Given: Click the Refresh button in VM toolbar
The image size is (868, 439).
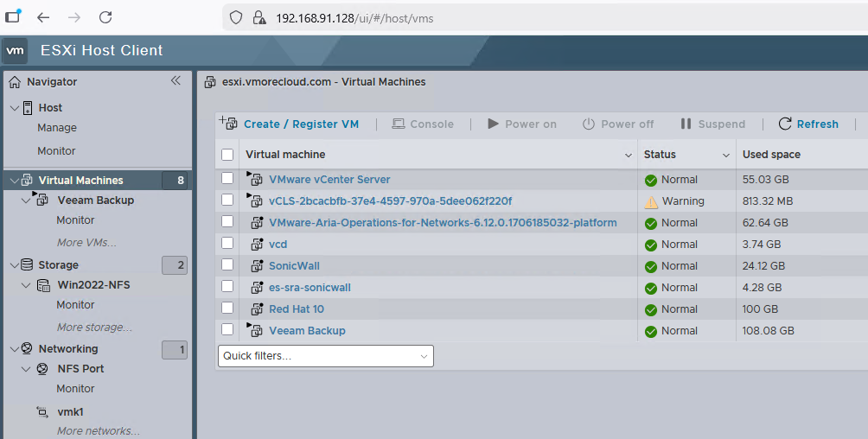Looking at the screenshot, I should [808, 124].
